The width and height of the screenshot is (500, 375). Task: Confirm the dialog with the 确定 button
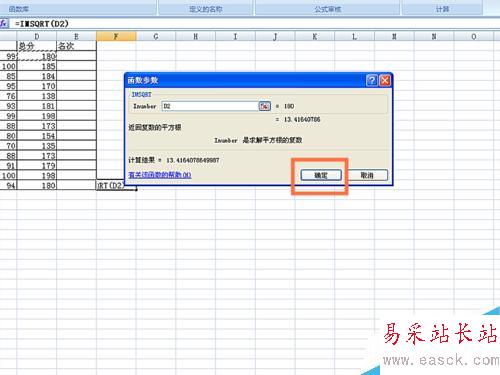coord(321,175)
